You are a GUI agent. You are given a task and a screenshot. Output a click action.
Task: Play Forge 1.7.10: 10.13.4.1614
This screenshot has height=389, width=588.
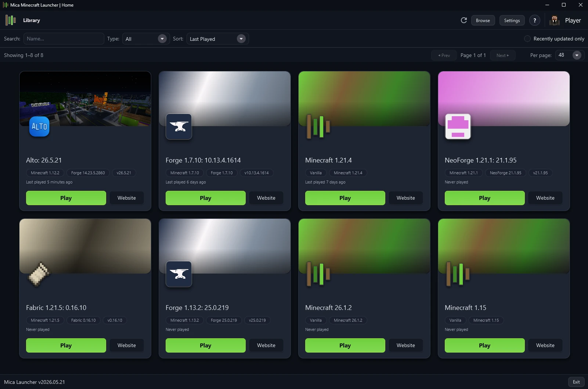206,198
